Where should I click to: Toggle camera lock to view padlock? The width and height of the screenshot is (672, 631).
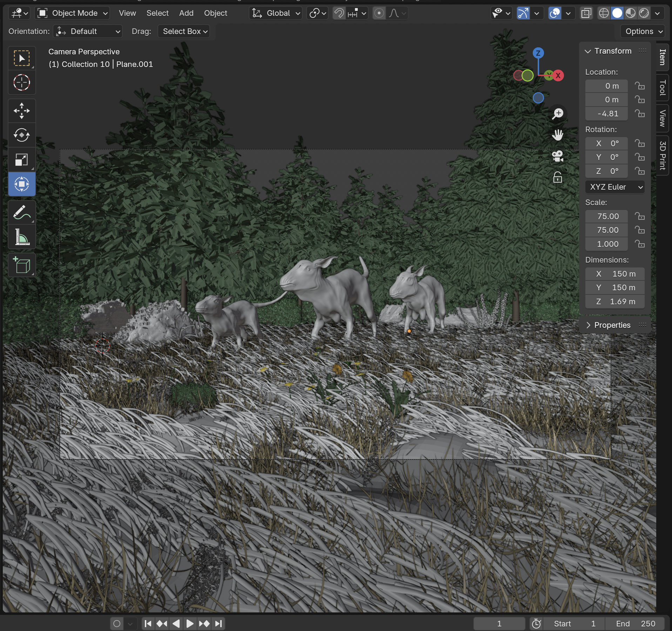pos(558,177)
